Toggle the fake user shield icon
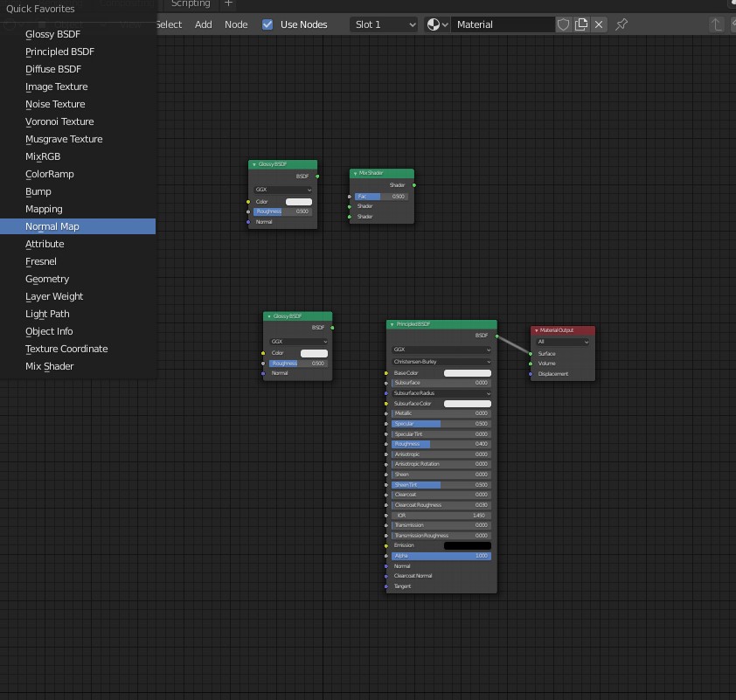The height and width of the screenshot is (700, 736). (563, 24)
